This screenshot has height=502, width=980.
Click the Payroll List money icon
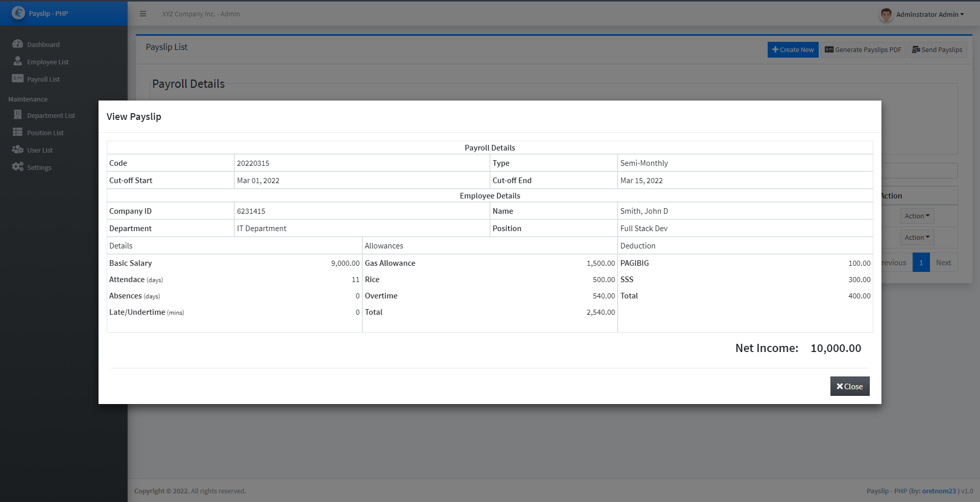click(x=17, y=79)
